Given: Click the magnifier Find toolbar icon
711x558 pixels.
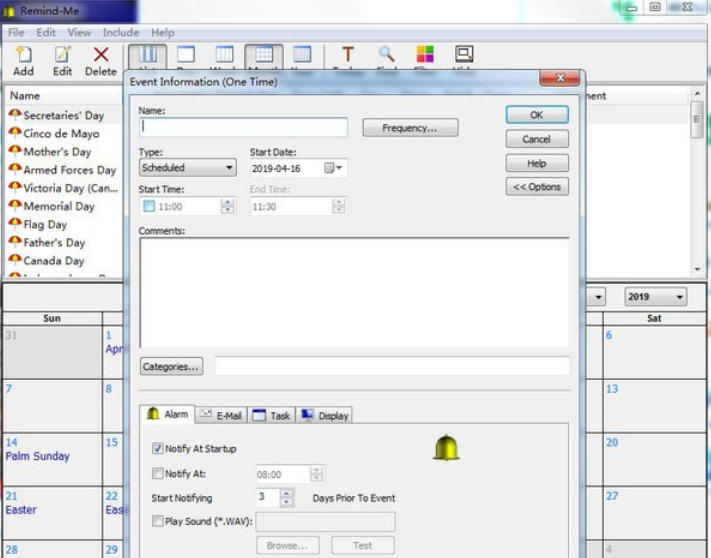Looking at the screenshot, I should click(x=386, y=56).
